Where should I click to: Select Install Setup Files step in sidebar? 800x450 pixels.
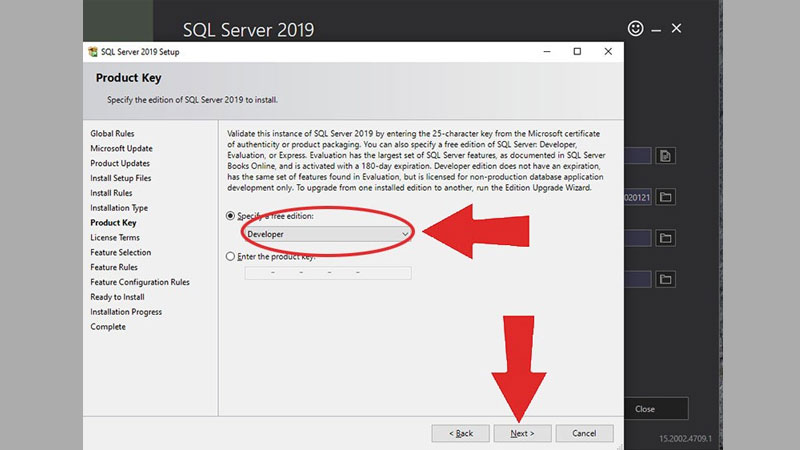(x=120, y=178)
